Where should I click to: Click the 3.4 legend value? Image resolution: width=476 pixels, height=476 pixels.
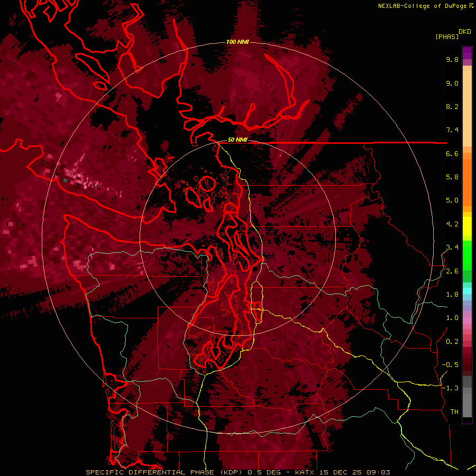[452, 248]
